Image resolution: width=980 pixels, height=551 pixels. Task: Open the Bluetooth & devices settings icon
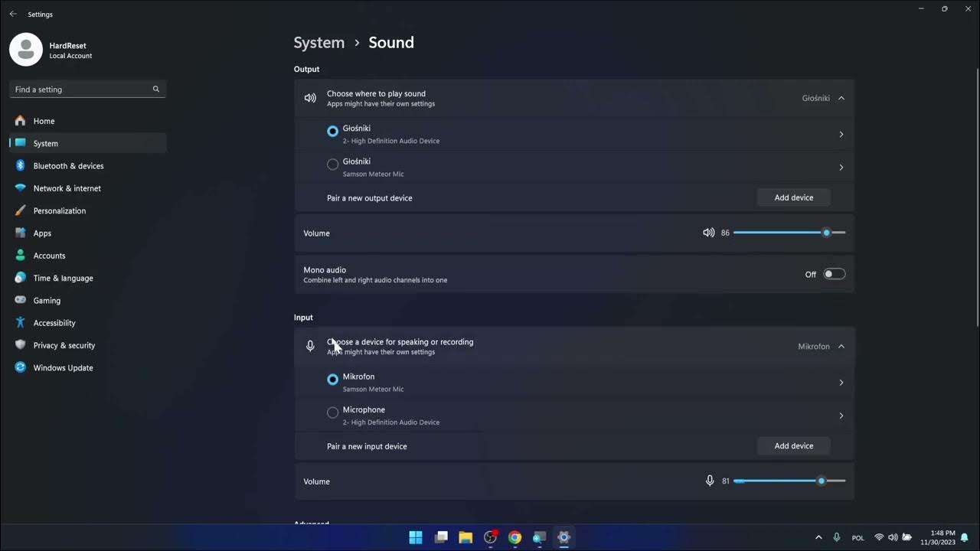point(21,165)
